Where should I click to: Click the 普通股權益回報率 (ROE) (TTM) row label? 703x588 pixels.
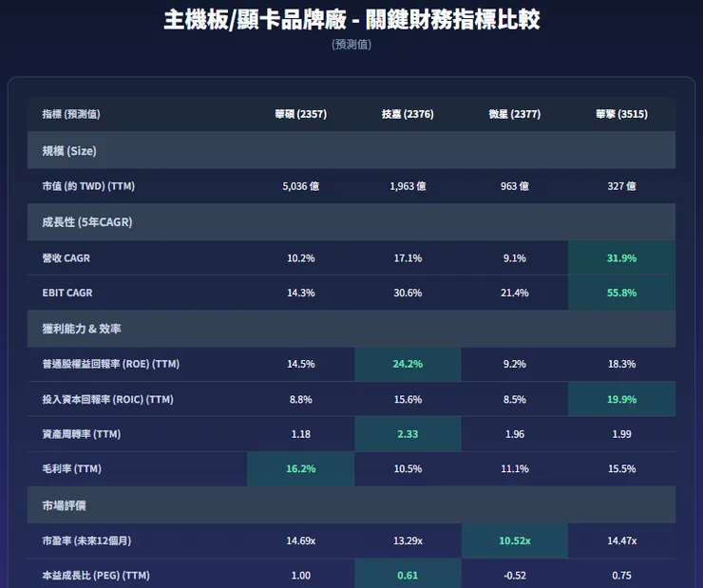click(111, 364)
